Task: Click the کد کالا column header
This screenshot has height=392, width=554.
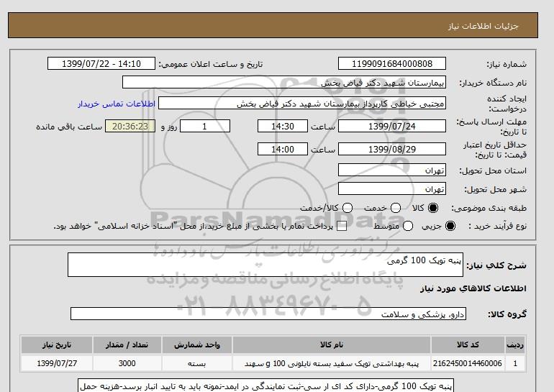Action: [468, 345]
